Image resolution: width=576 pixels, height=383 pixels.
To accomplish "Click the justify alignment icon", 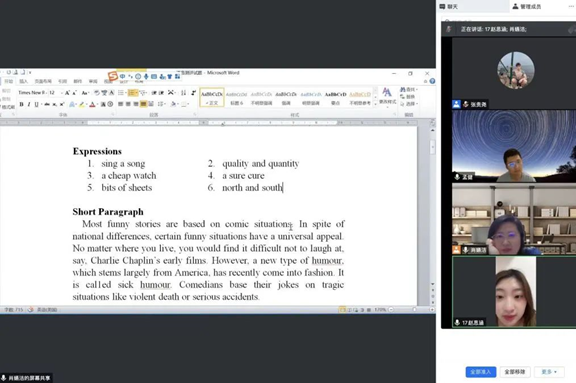I will pos(143,104).
